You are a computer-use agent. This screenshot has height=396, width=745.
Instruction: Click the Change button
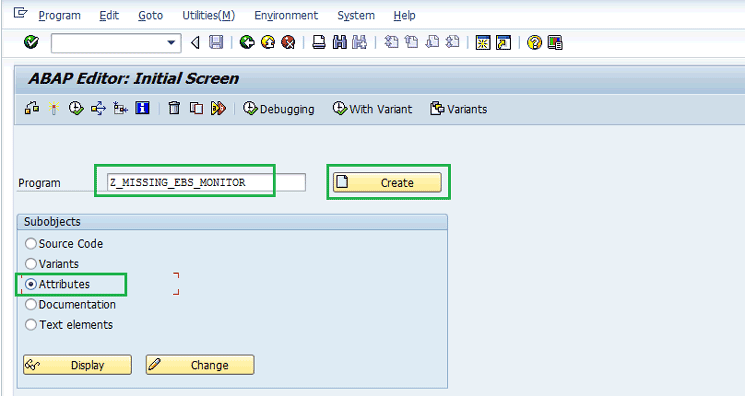pos(200,365)
